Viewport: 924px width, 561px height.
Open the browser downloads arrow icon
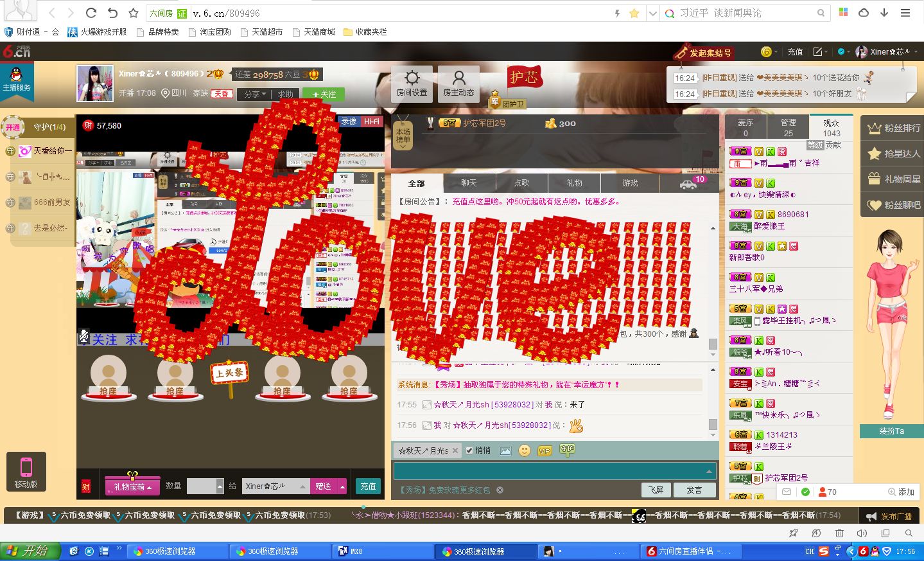pos(884,12)
